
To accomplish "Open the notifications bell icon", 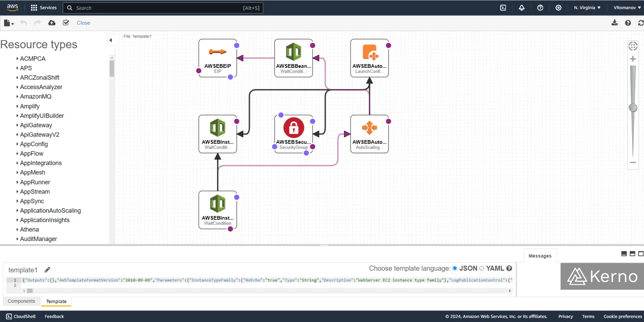I will coord(522,8).
